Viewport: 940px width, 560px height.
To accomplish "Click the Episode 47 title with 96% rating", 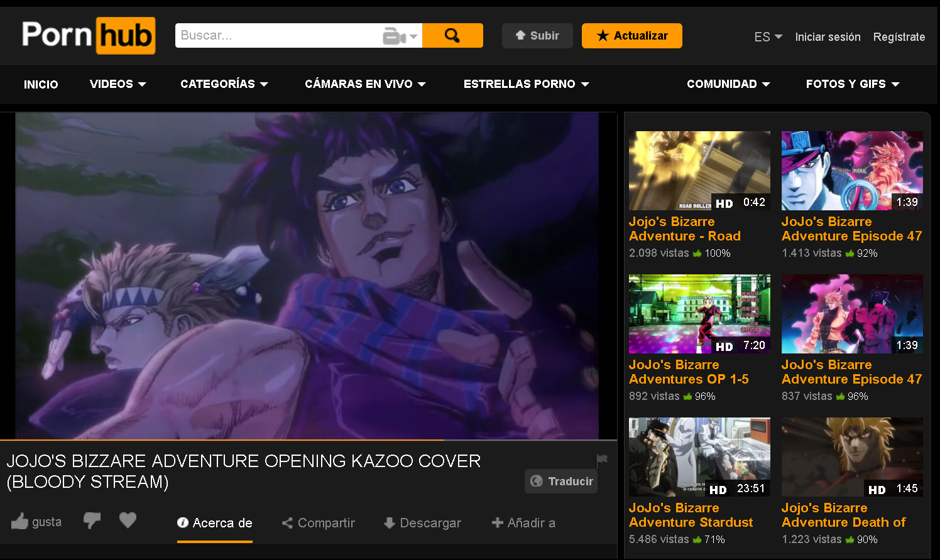I will tap(851, 372).
